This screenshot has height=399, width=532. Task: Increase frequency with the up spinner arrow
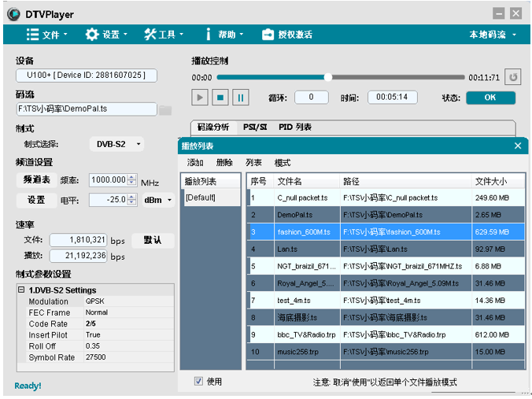(131, 177)
